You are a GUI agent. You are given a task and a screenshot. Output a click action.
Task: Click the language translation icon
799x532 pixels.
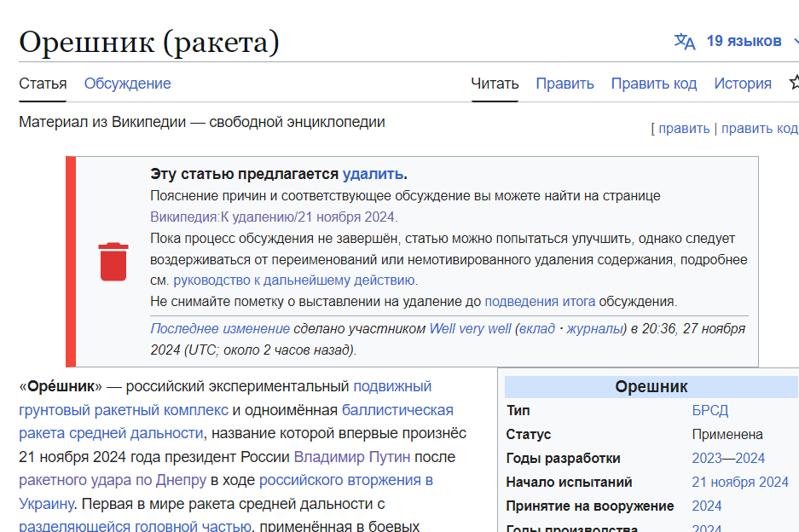pyautogui.click(x=685, y=41)
